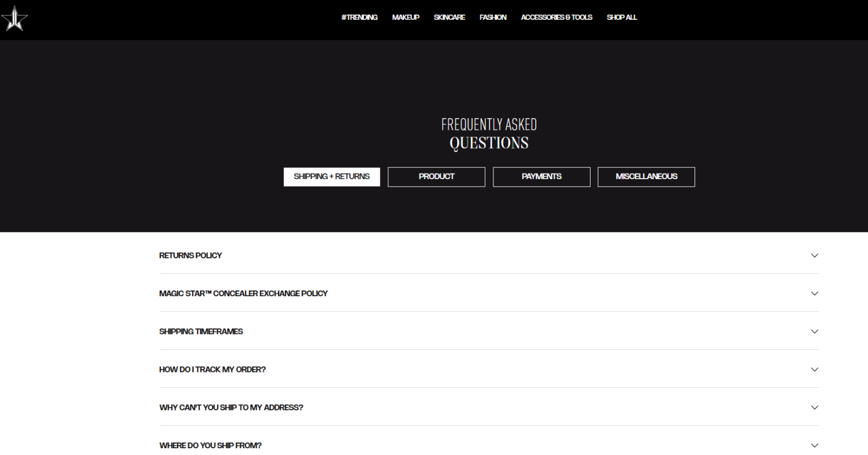Select the SHIPPING + RETURNS tab
The image size is (868, 455).
[x=332, y=177]
